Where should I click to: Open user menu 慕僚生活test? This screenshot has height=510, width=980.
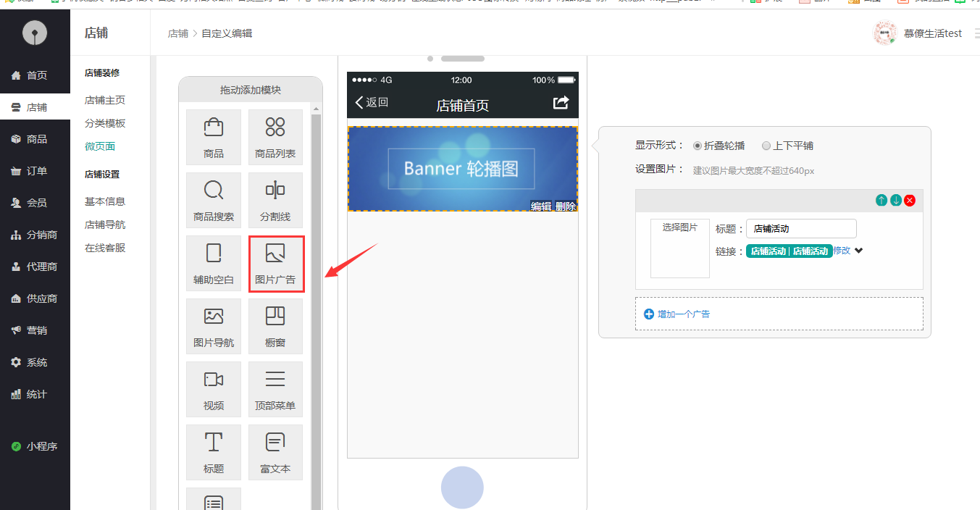[x=932, y=33]
